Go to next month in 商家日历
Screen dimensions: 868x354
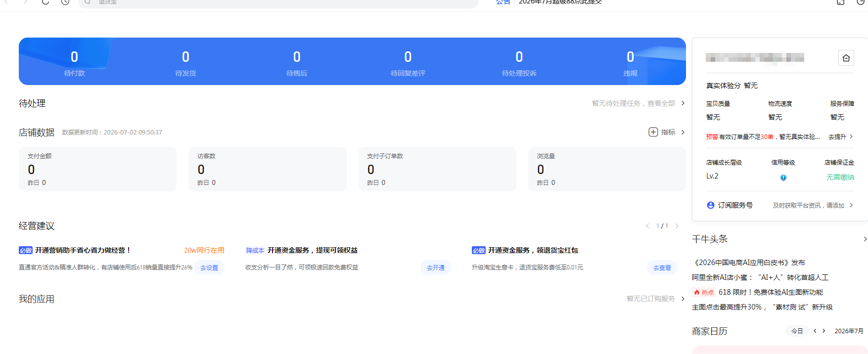[x=824, y=331]
